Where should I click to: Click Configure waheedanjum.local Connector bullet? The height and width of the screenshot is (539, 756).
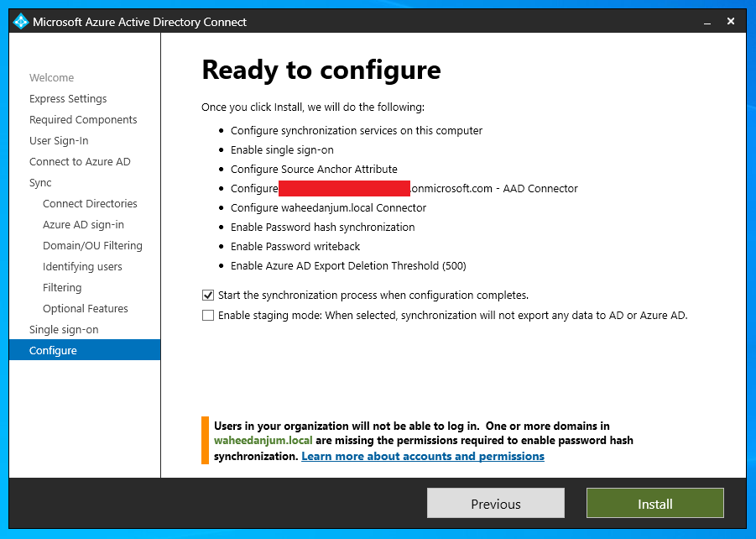(x=328, y=208)
